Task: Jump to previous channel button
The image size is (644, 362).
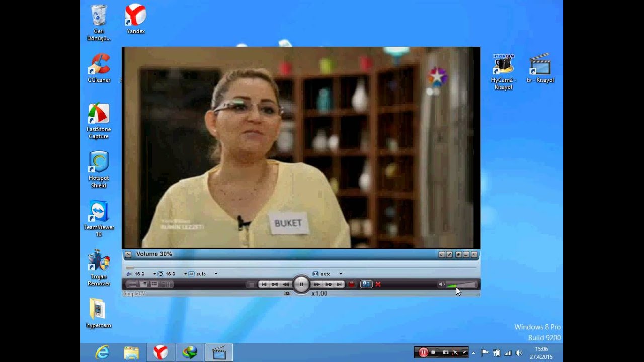Action: coord(264,284)
